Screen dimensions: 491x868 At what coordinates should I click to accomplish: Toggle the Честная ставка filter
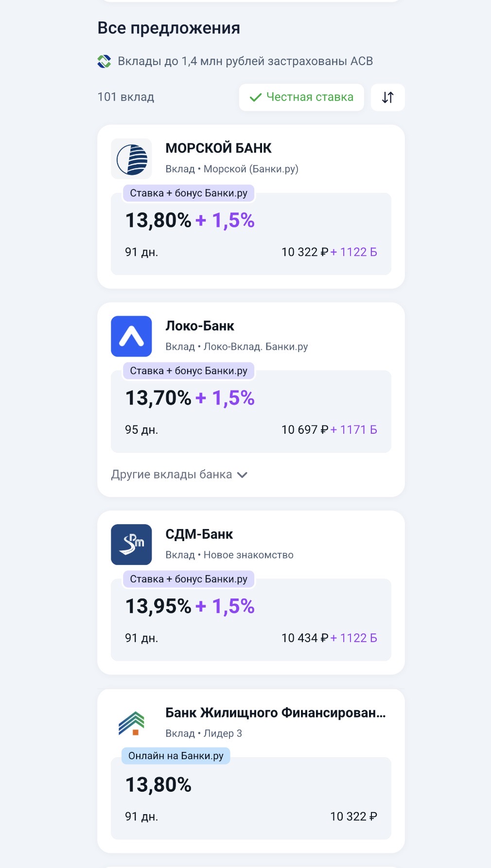[301, 97]
